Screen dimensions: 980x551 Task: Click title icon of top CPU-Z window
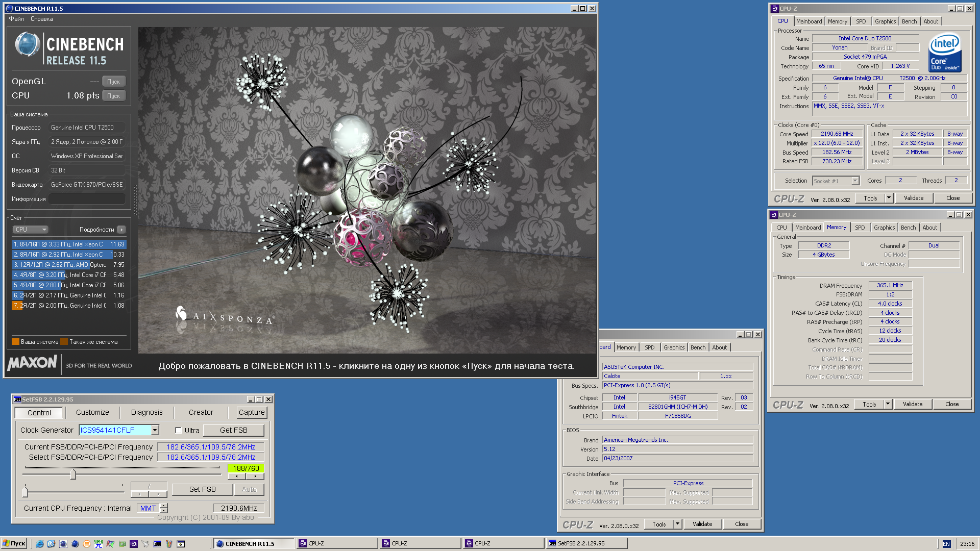pyautogui.click(x=774, y=9)
